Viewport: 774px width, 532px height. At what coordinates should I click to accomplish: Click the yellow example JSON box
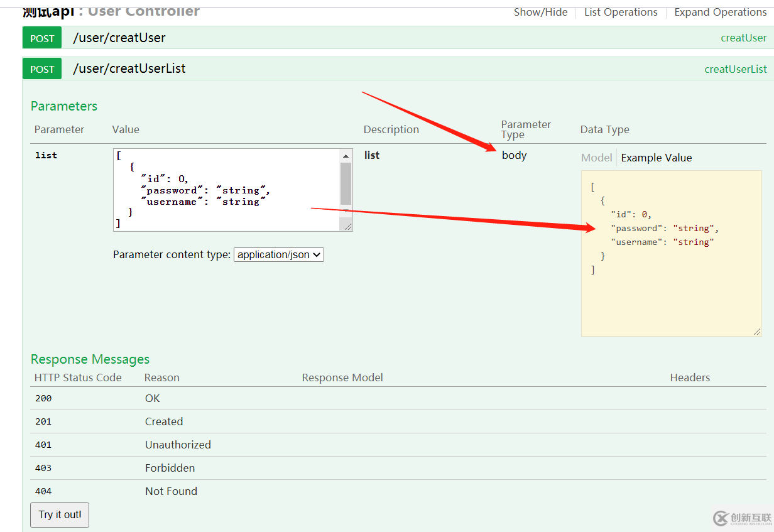tap(671, 295)
